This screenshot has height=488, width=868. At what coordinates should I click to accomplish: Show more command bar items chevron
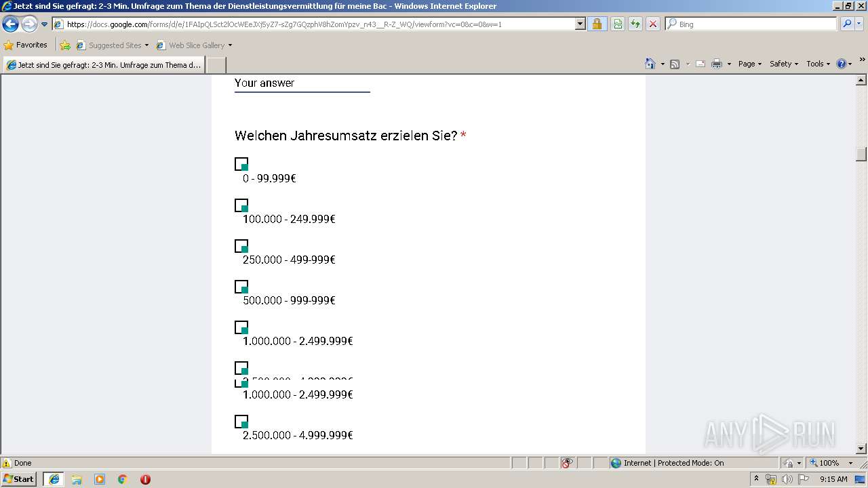[862, 60]
